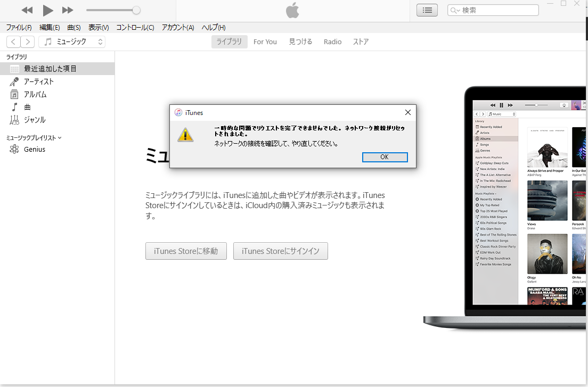This screenshot has height=387, width=588.
Task: Select アーティスト in the library sidebar
Action: tap(57, 81)
